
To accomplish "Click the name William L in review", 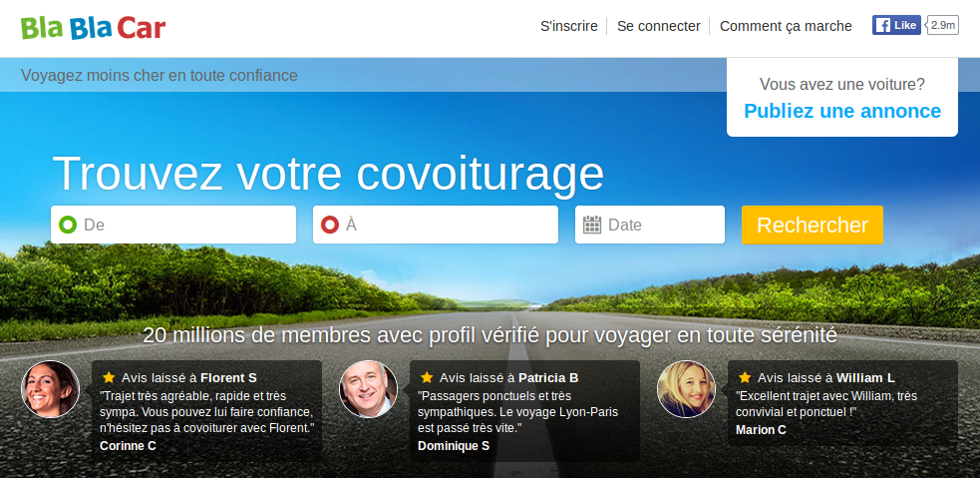I will coord(865,378).
